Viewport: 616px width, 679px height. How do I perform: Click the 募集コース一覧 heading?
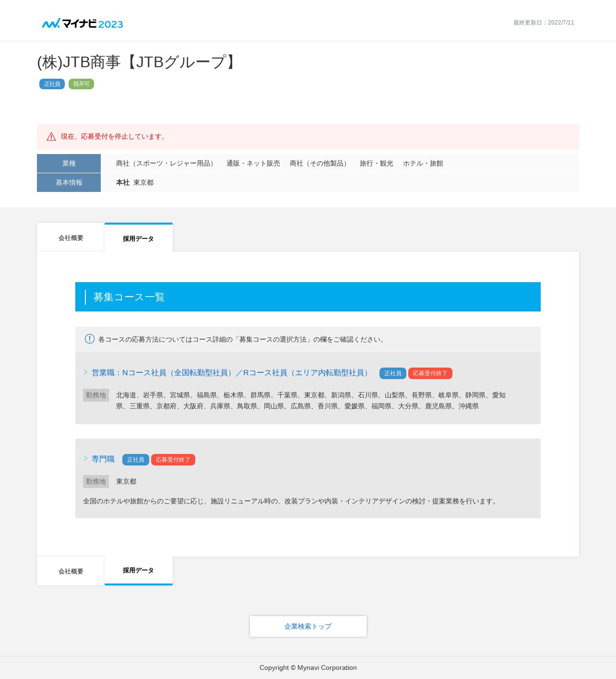[x=129, y=297]
